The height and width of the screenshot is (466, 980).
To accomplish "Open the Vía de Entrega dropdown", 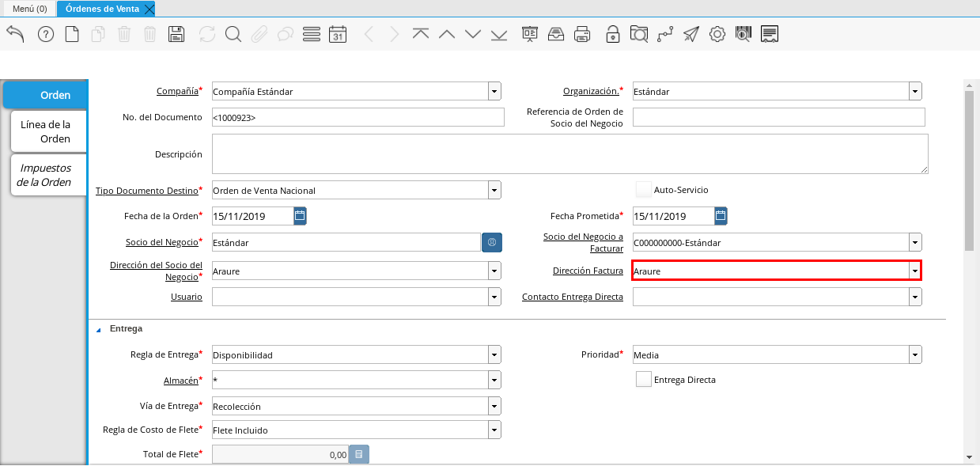I will (494, 407).
